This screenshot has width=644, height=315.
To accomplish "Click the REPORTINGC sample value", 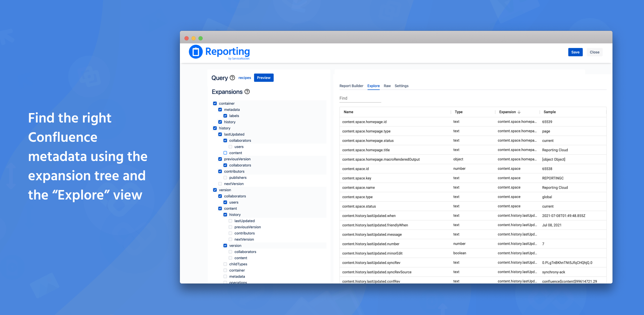I will [x=553, y=178].
